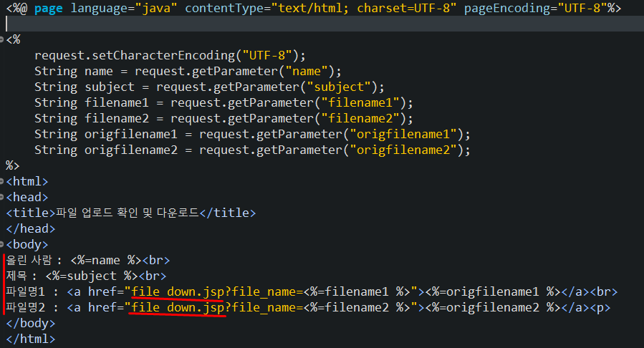Collapse the <html> tag fold marker
The width and height of the screenshot is (644, 348).
[1, 181]
